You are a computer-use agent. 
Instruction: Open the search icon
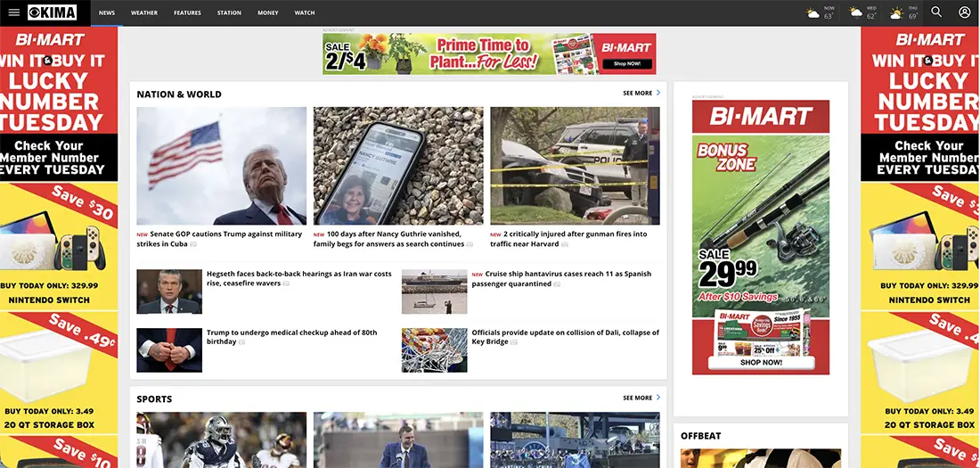[936, 12]
